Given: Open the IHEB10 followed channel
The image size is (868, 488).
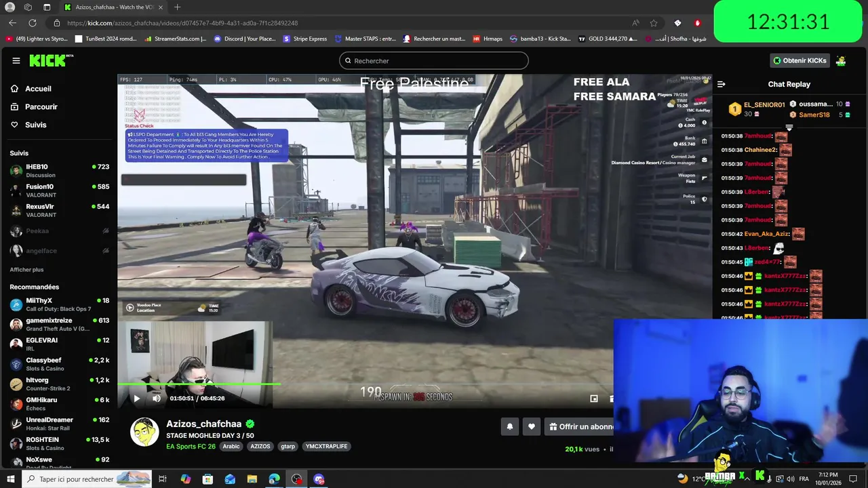Looking at the screenshot, I should [x=59, y=171].
